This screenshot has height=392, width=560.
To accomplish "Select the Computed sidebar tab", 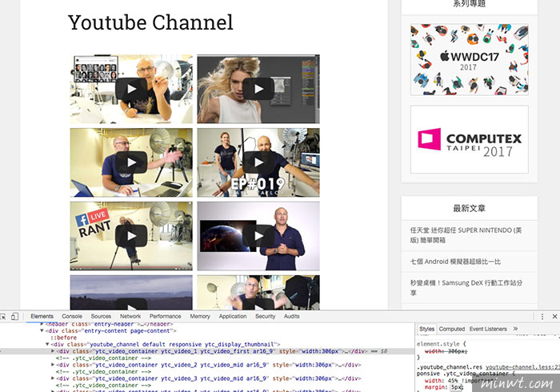I will click(452, 329).
